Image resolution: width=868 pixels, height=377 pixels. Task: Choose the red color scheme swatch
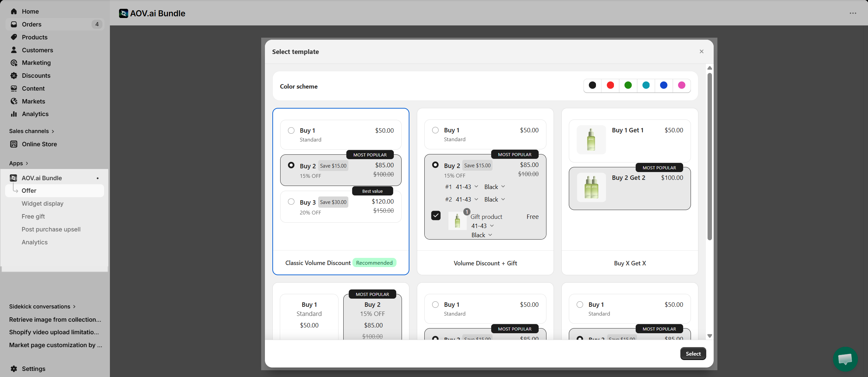(x=610, y=85)
